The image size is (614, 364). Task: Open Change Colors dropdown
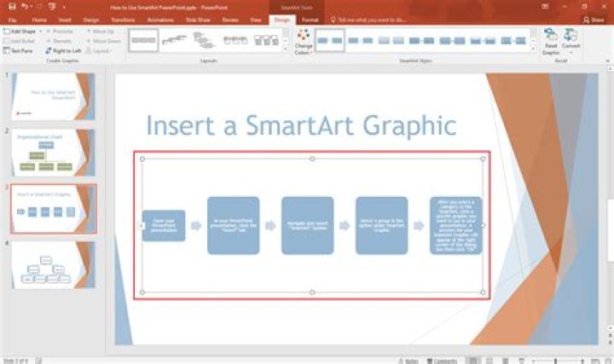coord(304,42)
